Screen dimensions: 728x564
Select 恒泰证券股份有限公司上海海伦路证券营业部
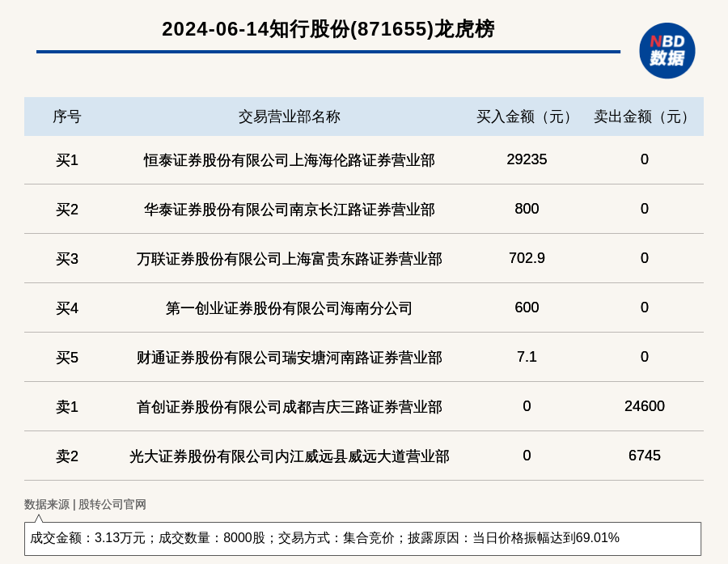click(x=290, y=160)
